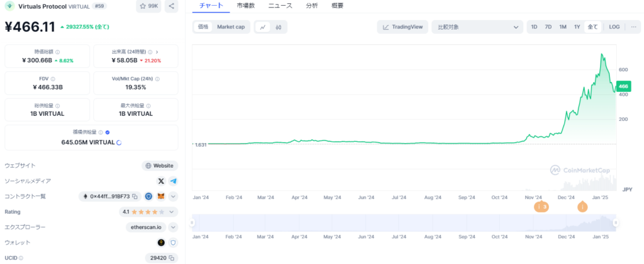This screenshot has height=264, width=644.
Task: Switch to the 市場数 tab
Action: pos(246,6)
